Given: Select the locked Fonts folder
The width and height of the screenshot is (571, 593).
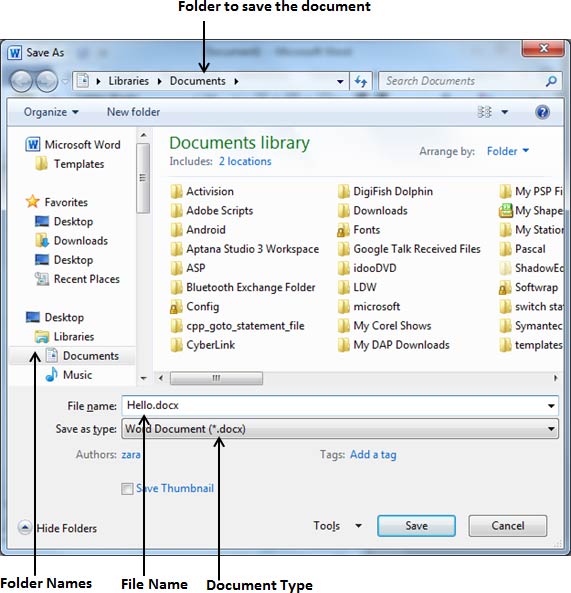Looking at the screenshot, I should 358,230.
